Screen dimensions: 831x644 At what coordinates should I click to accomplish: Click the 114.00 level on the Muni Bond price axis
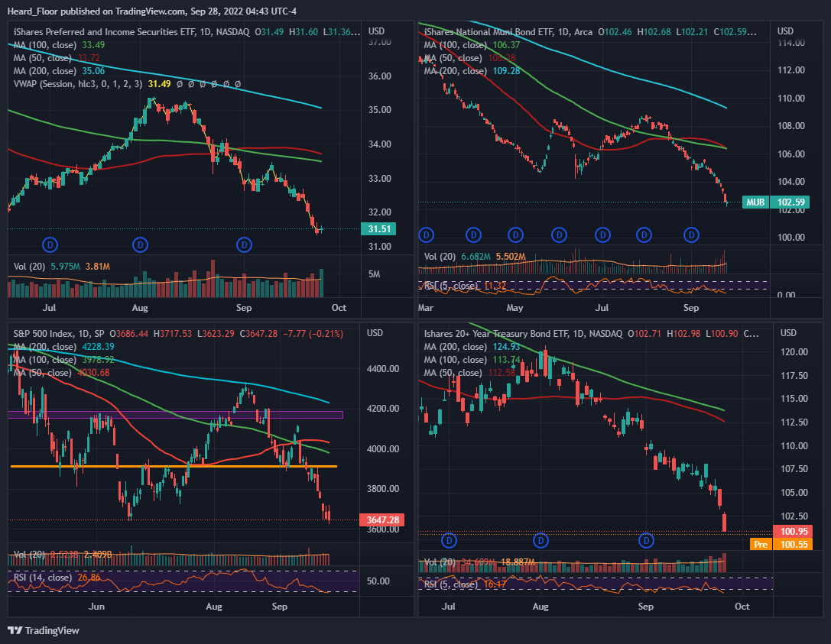click(x=790, y=43)
